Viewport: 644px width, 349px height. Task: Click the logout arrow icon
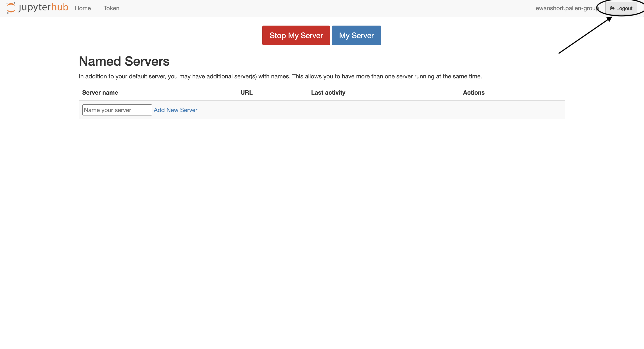tap(612, 8)
